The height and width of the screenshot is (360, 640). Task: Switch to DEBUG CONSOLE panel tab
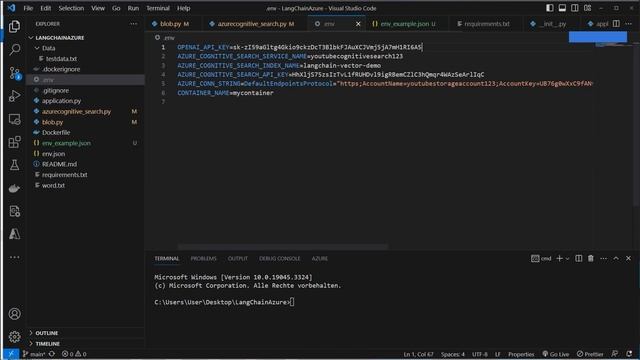click(280, 258)
